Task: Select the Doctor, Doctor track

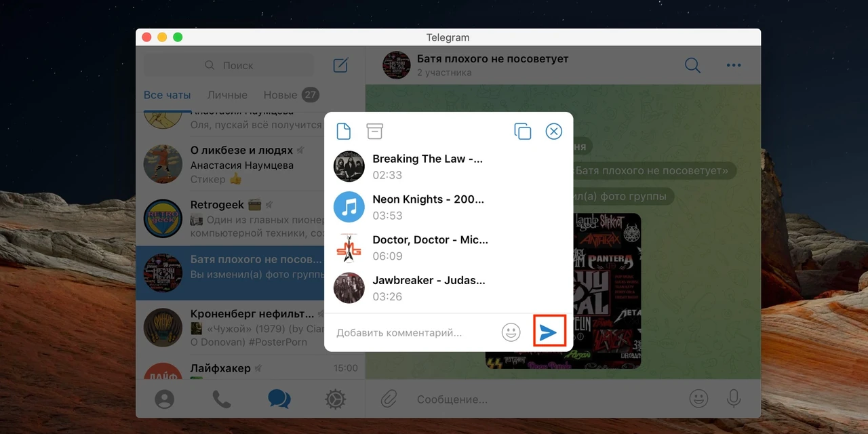Action: tap(448, 248)
